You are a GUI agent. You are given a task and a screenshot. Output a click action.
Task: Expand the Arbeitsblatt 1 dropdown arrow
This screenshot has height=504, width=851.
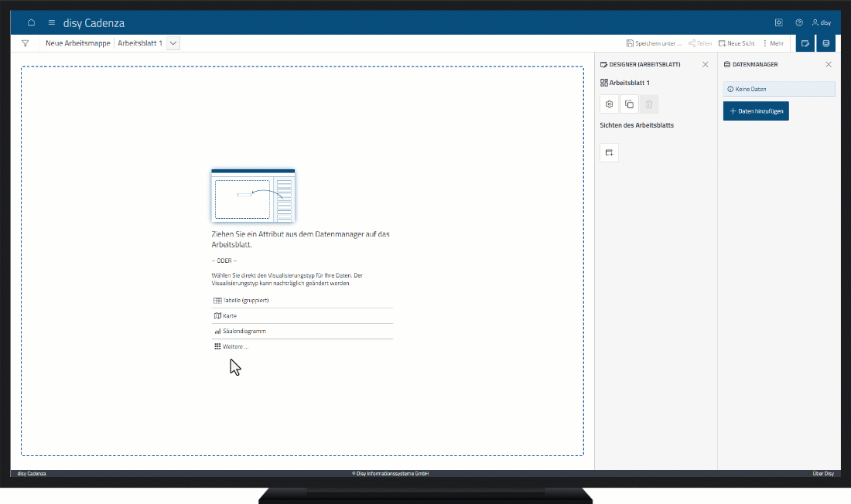[173, 44]
